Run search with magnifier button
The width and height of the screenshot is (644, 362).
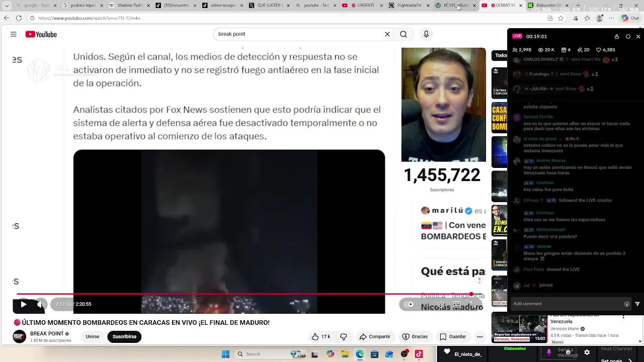tap(404, 34)
